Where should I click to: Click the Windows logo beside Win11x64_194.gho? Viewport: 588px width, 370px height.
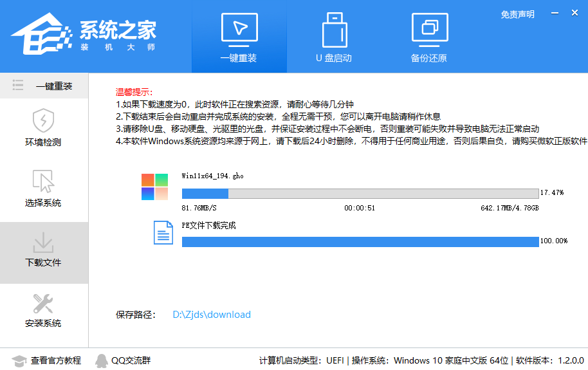coord(154,187)
